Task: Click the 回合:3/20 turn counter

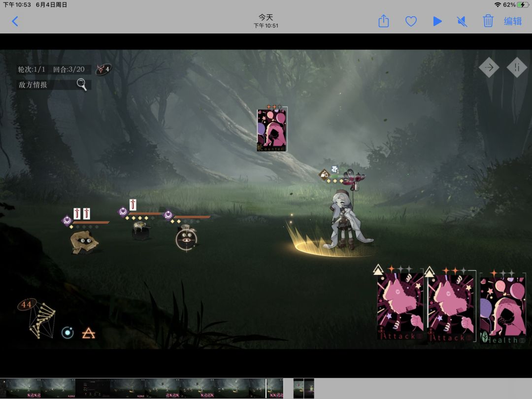Action: [x=69, y=69]
